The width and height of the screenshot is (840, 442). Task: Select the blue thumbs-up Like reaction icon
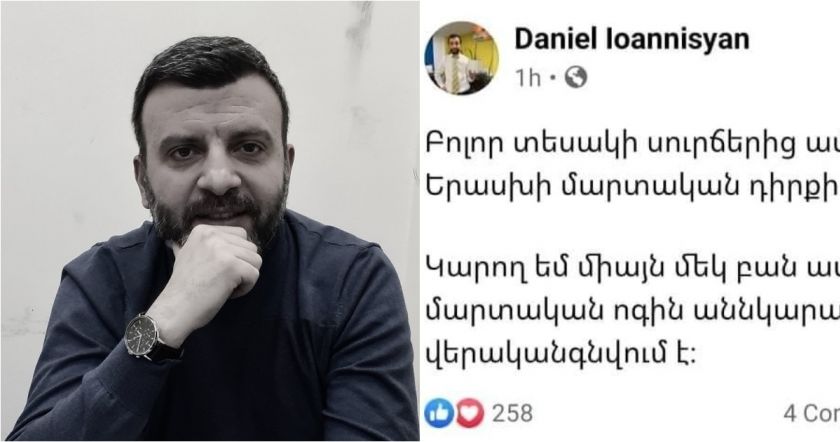[x=439, y=414]
